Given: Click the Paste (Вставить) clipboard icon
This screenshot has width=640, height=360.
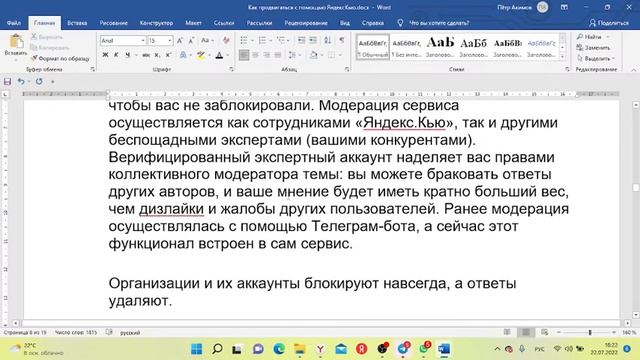Looking at the screenshot, I should click(x=16, y=42).
